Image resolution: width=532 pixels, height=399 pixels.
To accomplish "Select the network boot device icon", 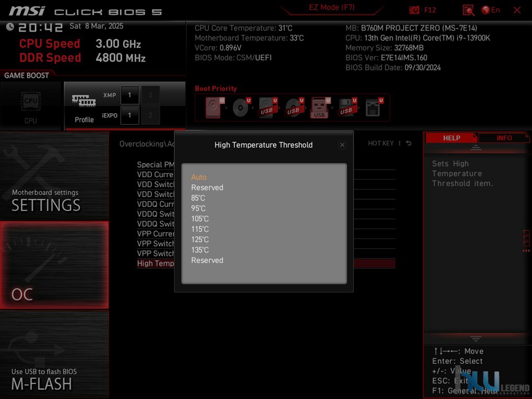I will point(374,107).
